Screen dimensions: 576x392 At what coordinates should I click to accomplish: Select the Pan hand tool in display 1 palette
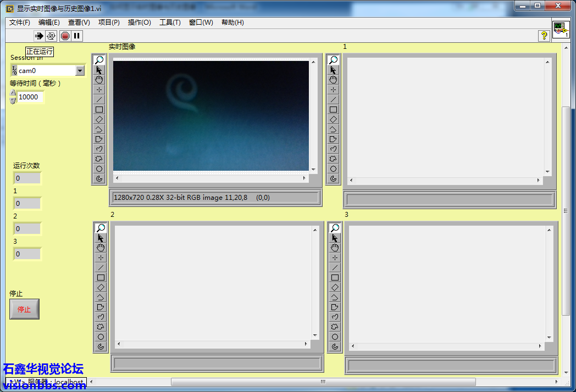click(333, 80)
